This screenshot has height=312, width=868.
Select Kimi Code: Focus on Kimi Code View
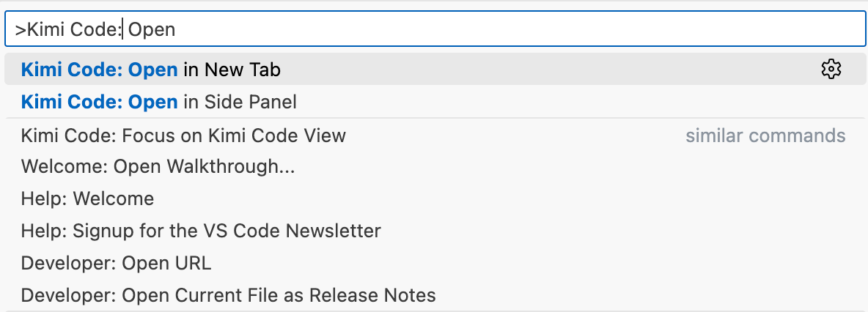[x=183, y=135]
